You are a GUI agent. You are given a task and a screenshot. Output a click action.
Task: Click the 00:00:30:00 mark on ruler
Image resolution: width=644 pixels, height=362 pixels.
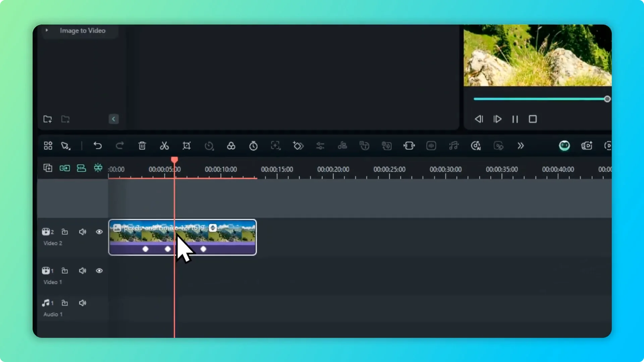pyautogui.click(x=445, y=169)
